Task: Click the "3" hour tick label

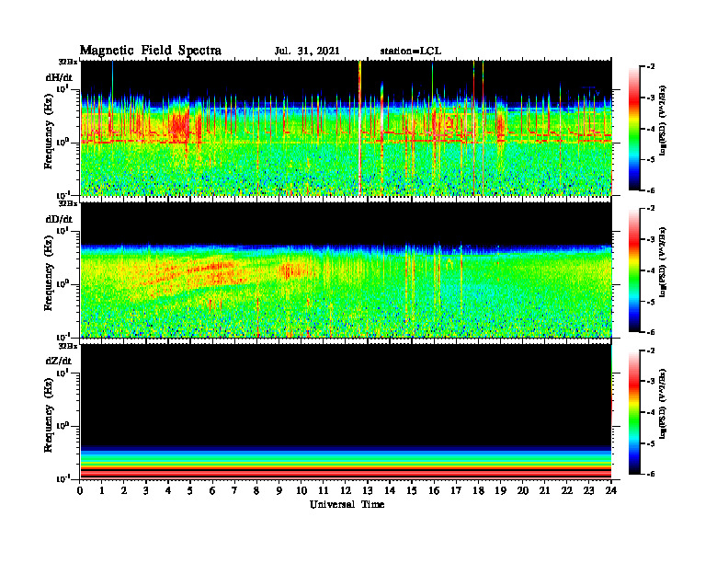Action: [146, 490]
